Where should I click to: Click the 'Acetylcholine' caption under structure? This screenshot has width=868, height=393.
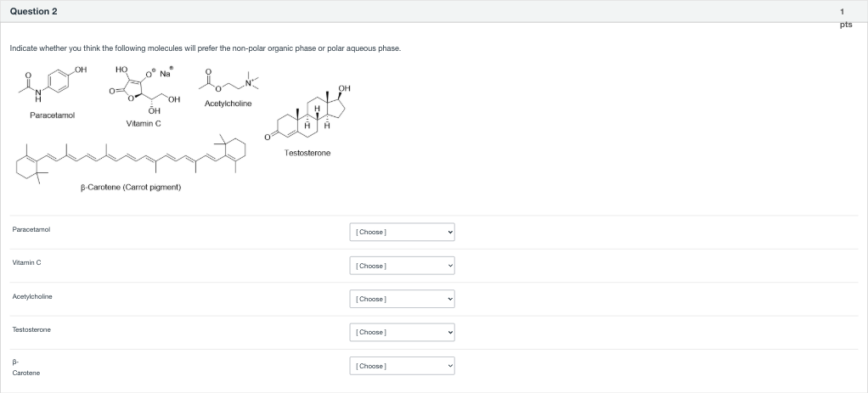pyautogui.click(x=228, y=104)
